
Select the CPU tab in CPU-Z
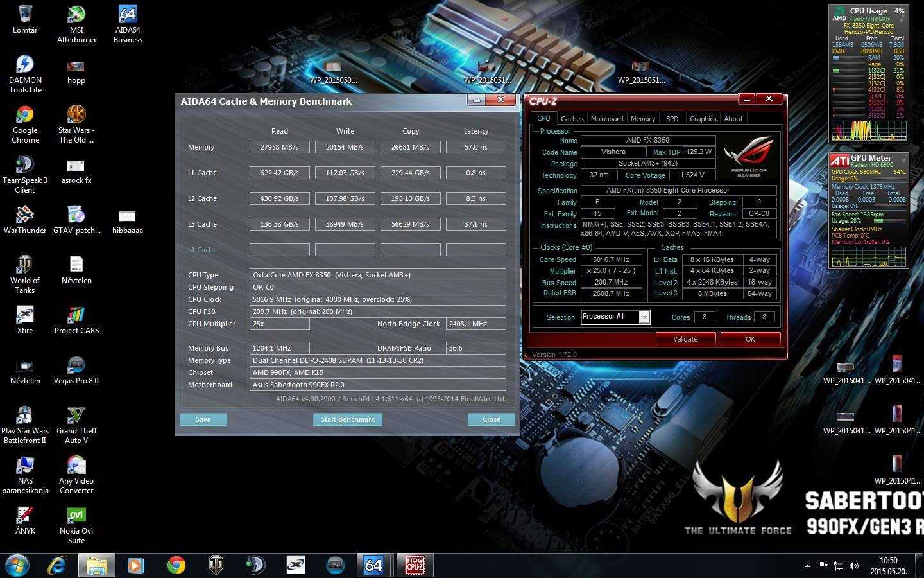(x=543, y=118)
